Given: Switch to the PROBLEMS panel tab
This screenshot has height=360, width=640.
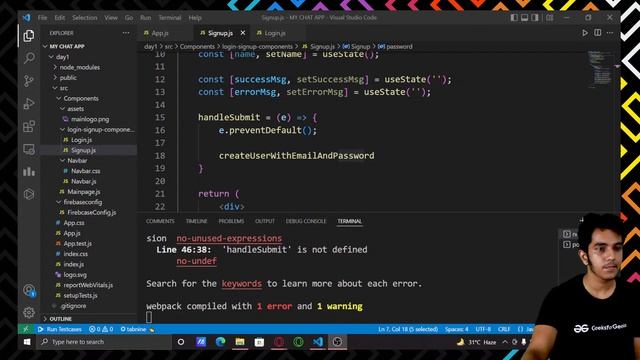Looking at the screenshot, I should click(x=231, y=221).
